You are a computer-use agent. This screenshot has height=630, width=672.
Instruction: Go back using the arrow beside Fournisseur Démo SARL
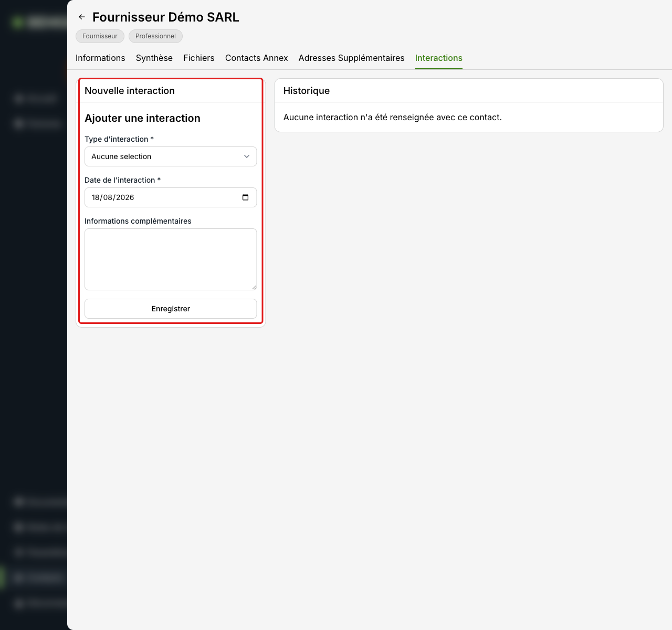[82, 17]
